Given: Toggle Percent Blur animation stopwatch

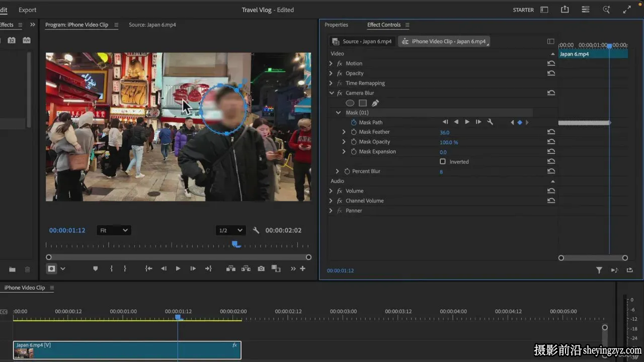Looking at the screenshot, I should [347, 171].
